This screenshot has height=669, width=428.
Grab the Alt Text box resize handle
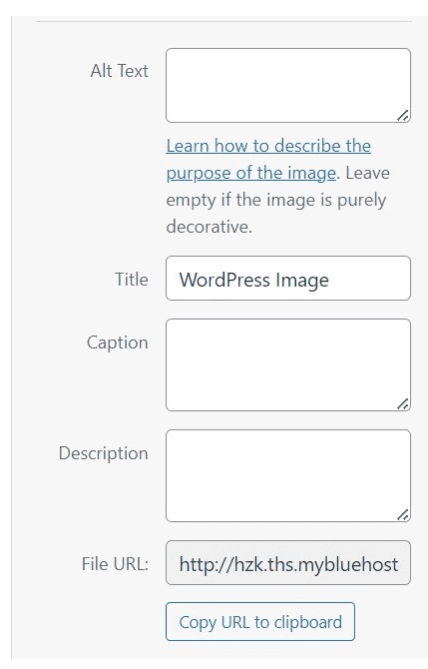click(403, 116)
